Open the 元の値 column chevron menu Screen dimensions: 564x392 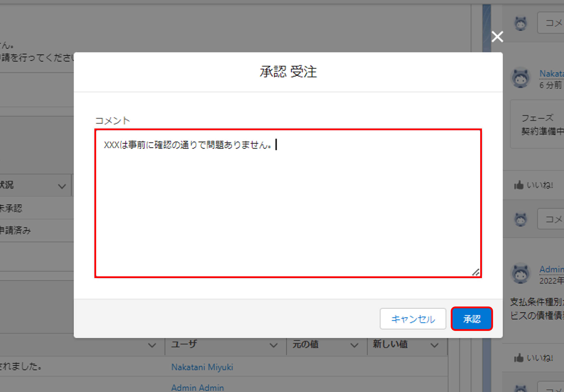point(354,345)
